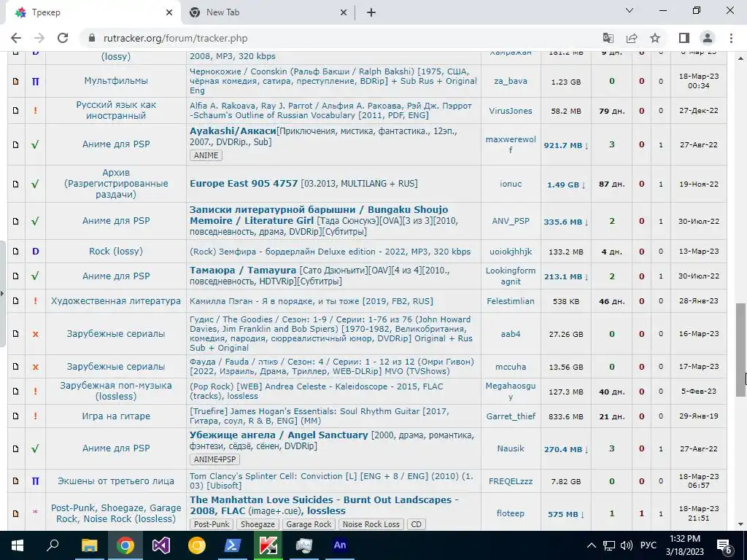This screenshot has height=560, width=747.
Task: Click the Post-Punk tag
Action: (x=212, y=524)
